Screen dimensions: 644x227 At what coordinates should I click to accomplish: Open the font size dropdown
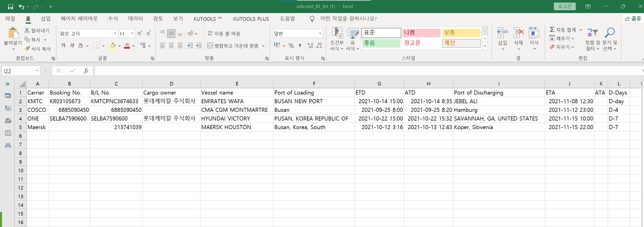(132, 33)
